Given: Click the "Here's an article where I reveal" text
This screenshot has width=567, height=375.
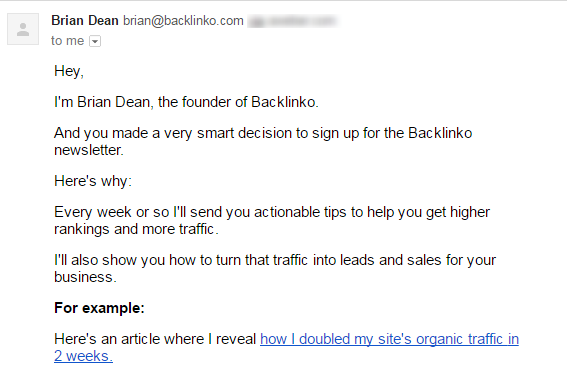Looking at the screenshot, I should (155, 339).
